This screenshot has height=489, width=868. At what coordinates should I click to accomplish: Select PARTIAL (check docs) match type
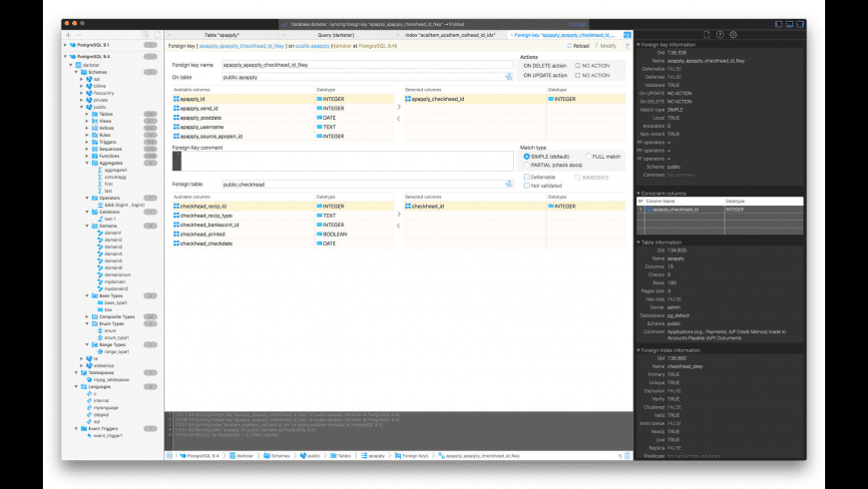click(x=527, y=165)
